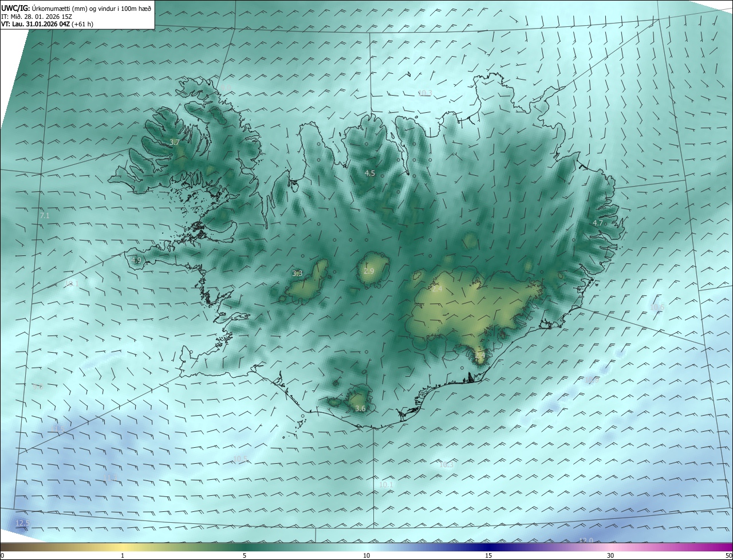
Task: Click the 2.9 value on Hofsjökull glacier
Action: point(369,271)
